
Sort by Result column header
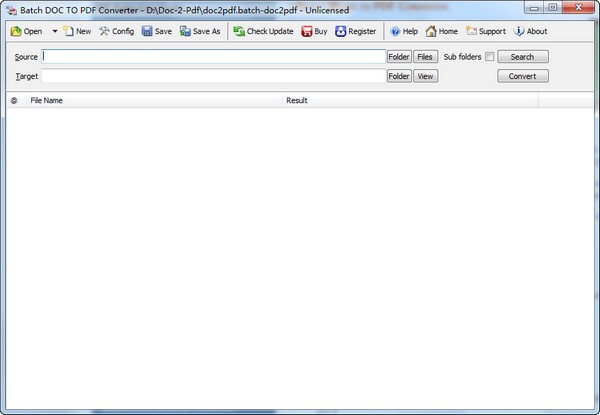(x=410, y=100)
